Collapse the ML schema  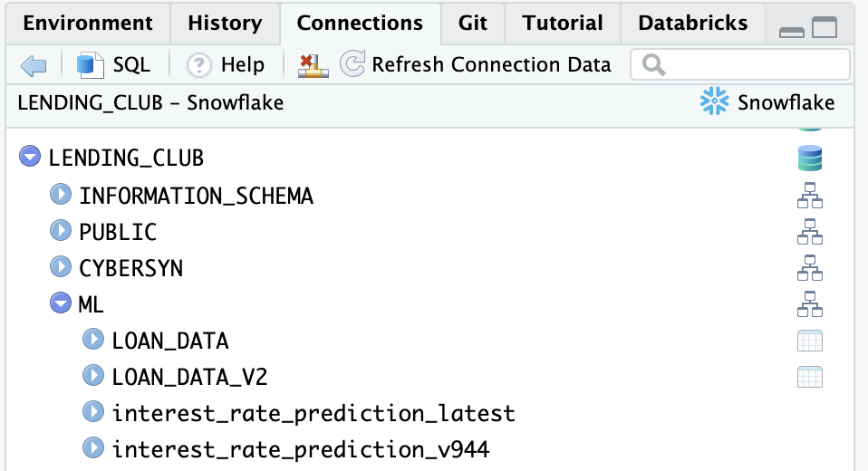pyautogui.click(x=61, y=304)
